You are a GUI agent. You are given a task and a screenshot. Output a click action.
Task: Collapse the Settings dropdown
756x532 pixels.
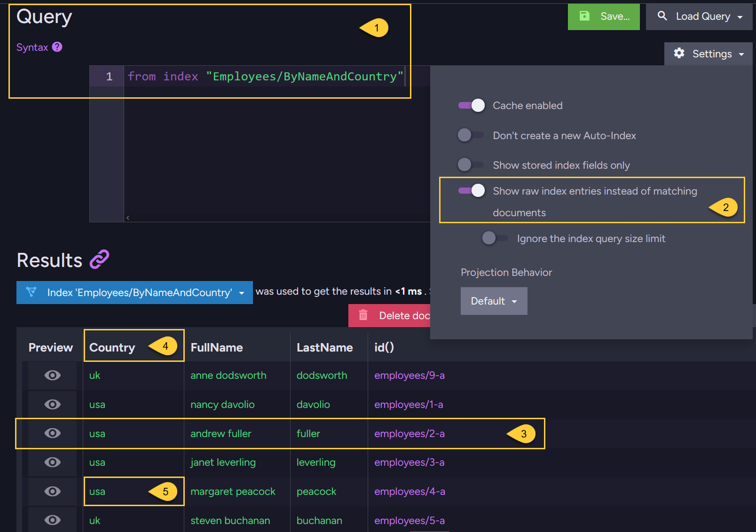point(709,54)
